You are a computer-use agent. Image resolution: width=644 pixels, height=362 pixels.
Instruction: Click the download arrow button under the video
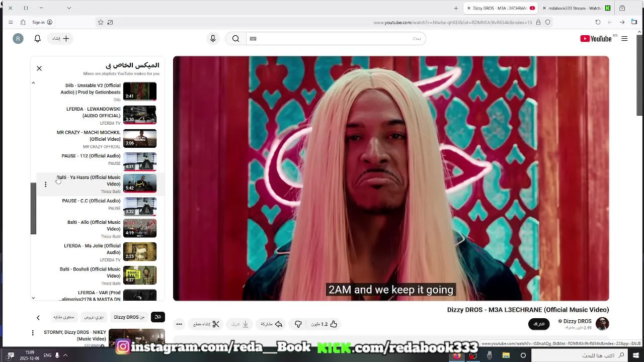pyautogui.click(x=240, y=324)
